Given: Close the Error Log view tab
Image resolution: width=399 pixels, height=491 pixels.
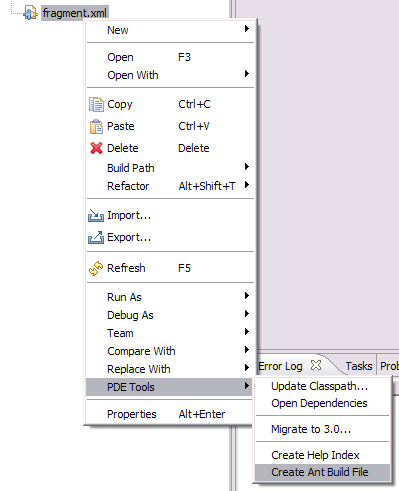Looking at the screenshot, I should (316, 365).
